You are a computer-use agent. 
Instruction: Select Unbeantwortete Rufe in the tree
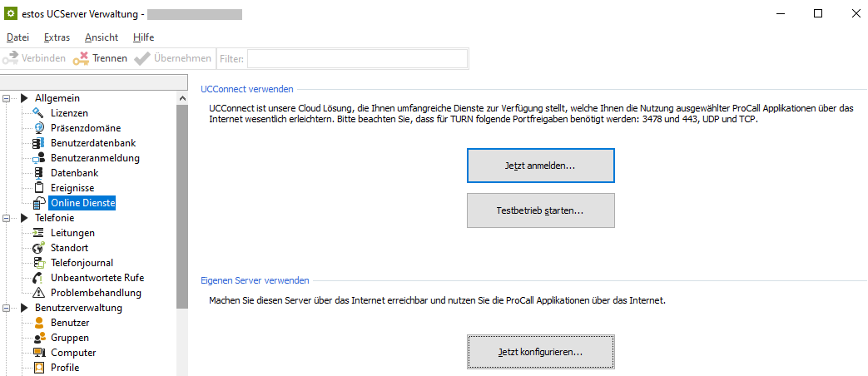coord(97,278)
